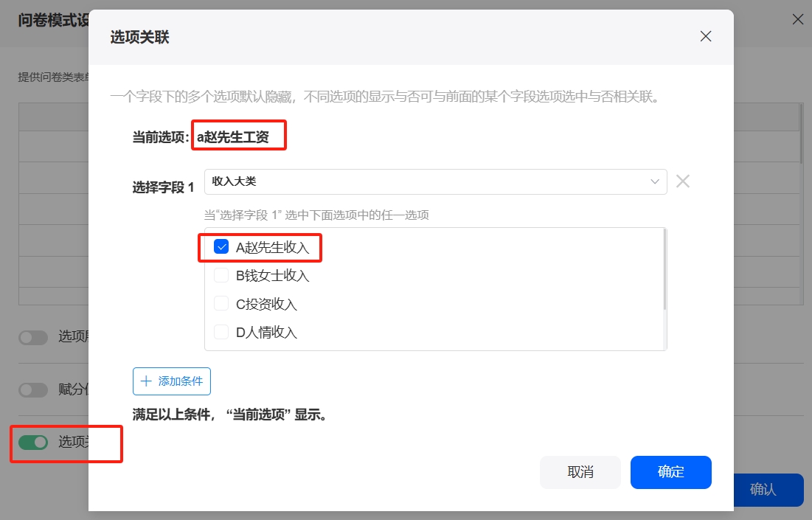The width and height of the screenshot is (812, 520).
Task: Click 取消 to cancel changes
Action: click(580, 472)
